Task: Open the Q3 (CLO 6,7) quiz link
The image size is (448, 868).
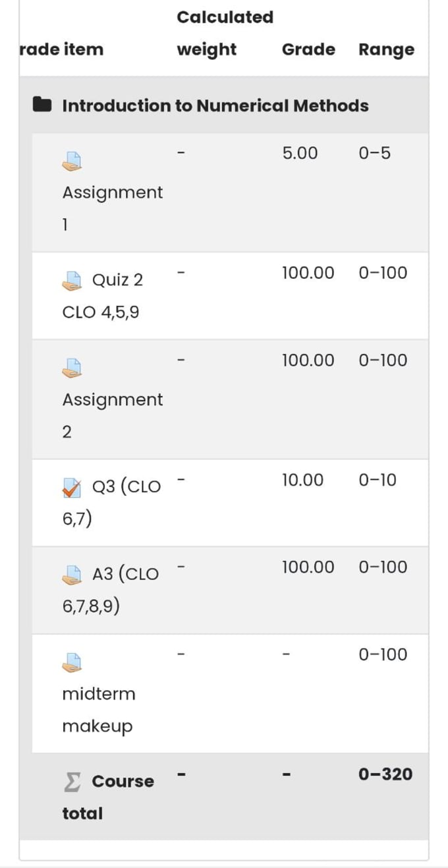Action: [x=111, y=503]
